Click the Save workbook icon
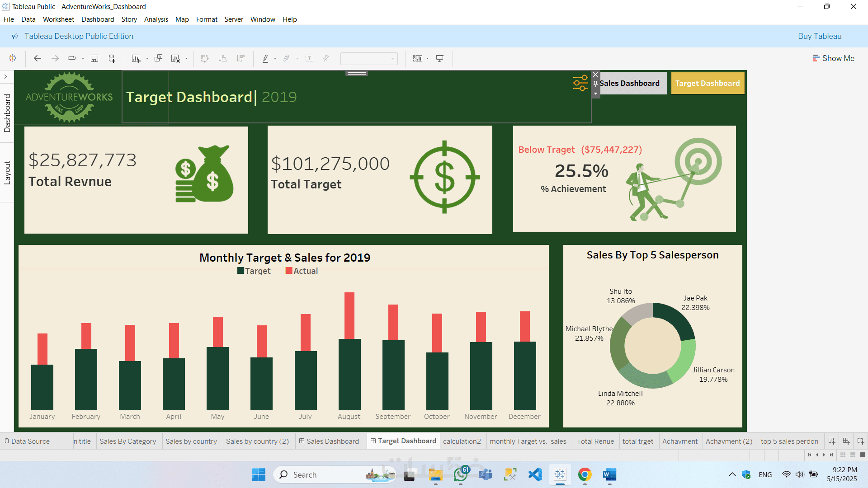The height and width of the screenshot is (488, 868). (x=94, y=58)
